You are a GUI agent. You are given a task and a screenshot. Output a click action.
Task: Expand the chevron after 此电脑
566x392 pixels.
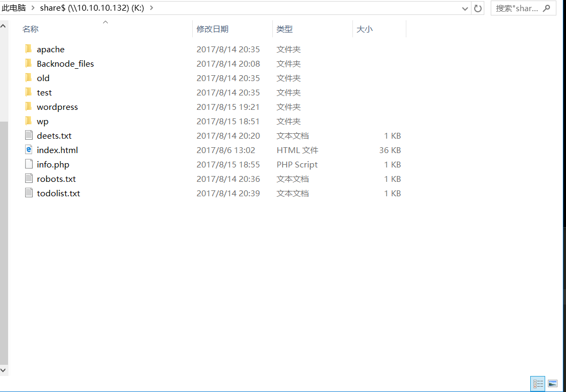[33, 8]
